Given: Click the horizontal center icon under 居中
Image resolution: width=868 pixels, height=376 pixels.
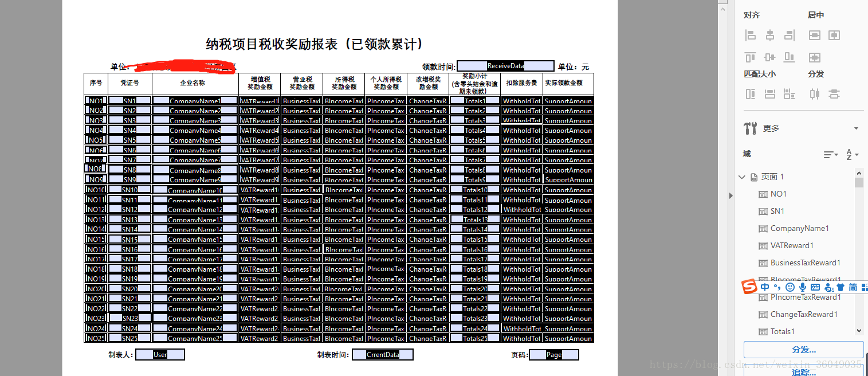Looking at the screenshot, I should coord(814,35).
